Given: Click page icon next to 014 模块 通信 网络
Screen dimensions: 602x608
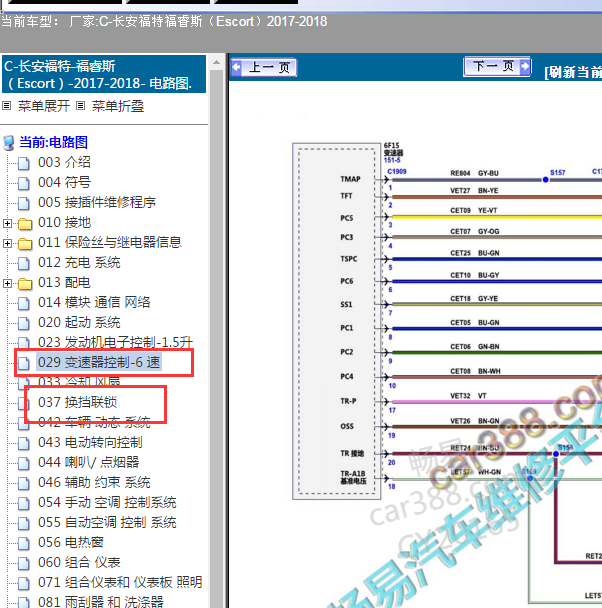Looking at the screenshot, I should (24, 304).
